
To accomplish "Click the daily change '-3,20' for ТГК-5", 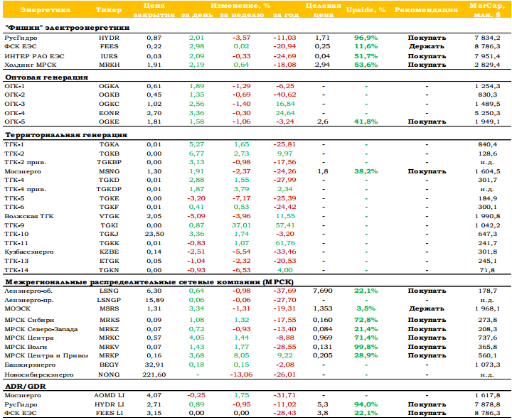I will [196, 198].
